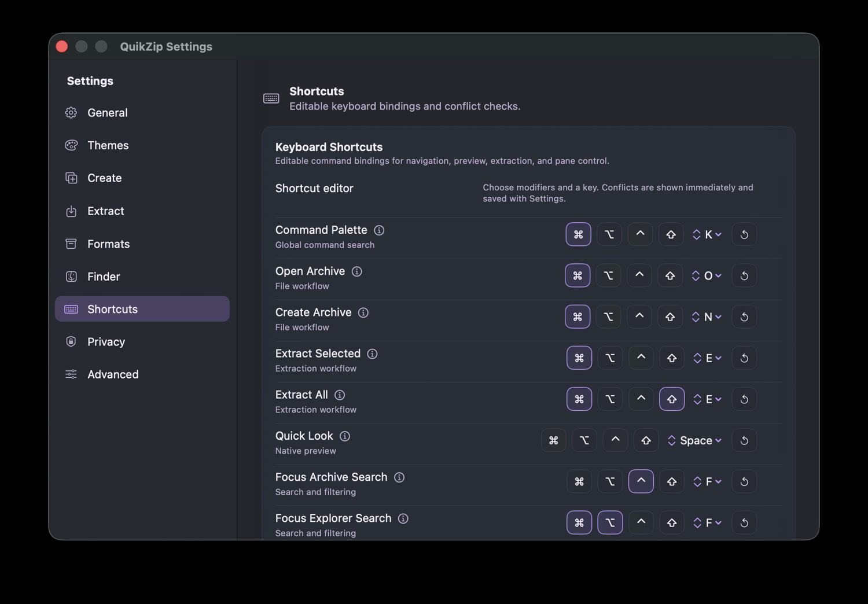Toggle Control modifier for Quick Look
The height and width of the screenshot is (604, 868).
pyautogui.click(x=615, y=440)
